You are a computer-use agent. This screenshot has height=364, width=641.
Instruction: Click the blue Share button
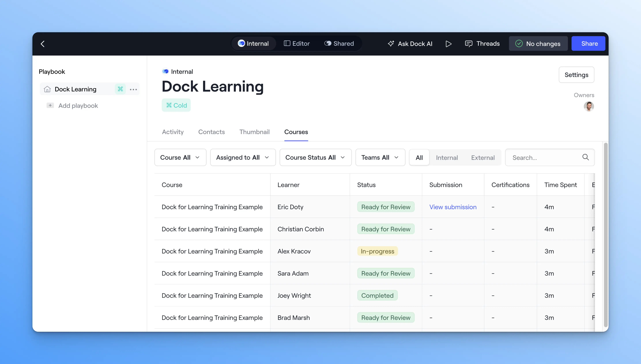588,44
